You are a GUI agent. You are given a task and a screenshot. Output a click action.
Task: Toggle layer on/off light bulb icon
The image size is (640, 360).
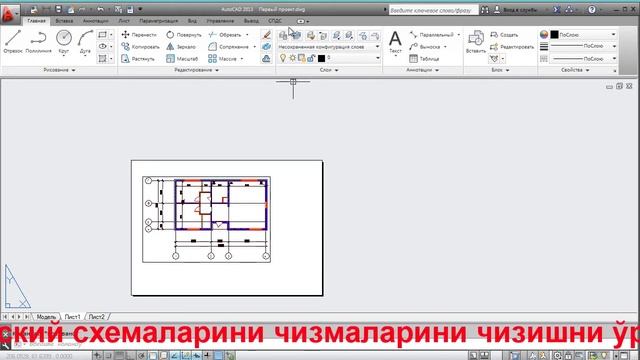pos(282,58)
